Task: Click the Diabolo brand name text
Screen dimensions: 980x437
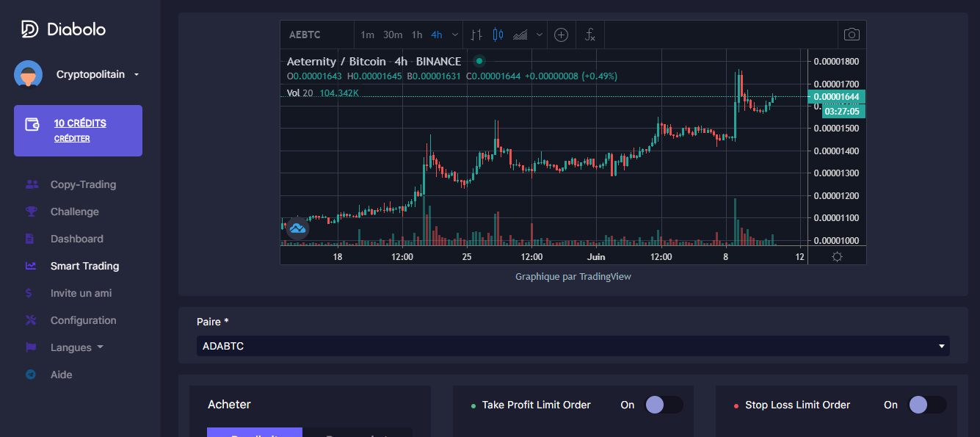Action: 76,29
